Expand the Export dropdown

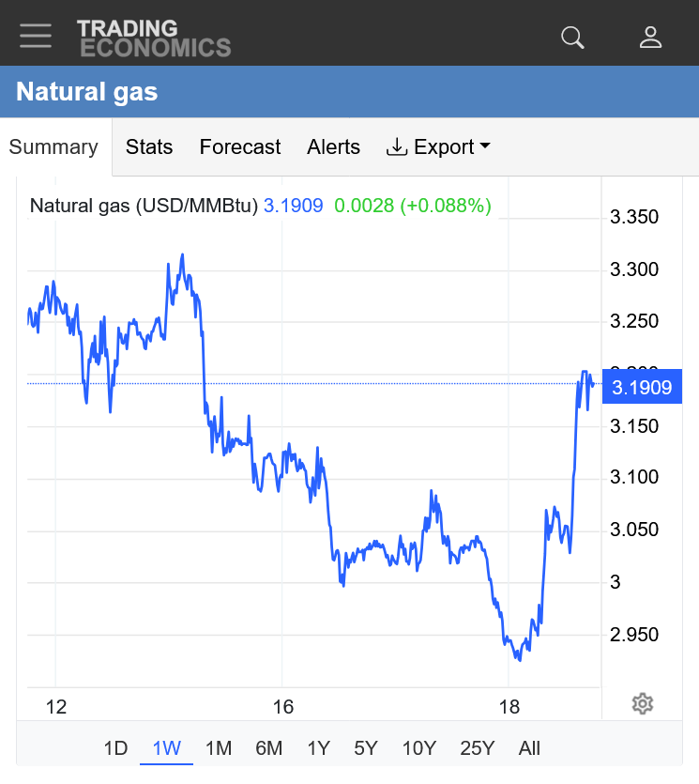pyautogui.click(x=439, y=147)
